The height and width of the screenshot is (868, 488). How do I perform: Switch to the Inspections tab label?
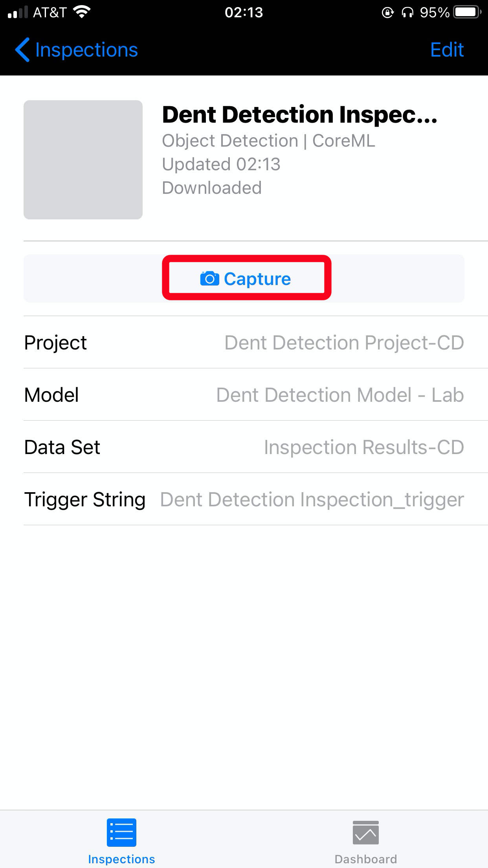point(121,859)
